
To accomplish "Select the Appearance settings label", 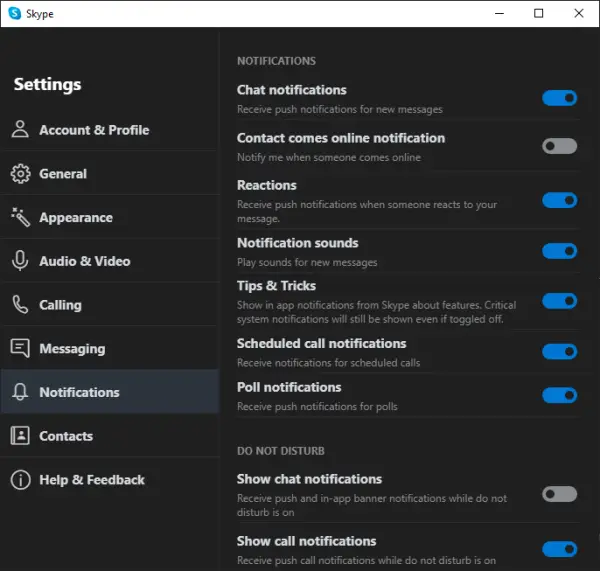I will click(x=76, y=217).
